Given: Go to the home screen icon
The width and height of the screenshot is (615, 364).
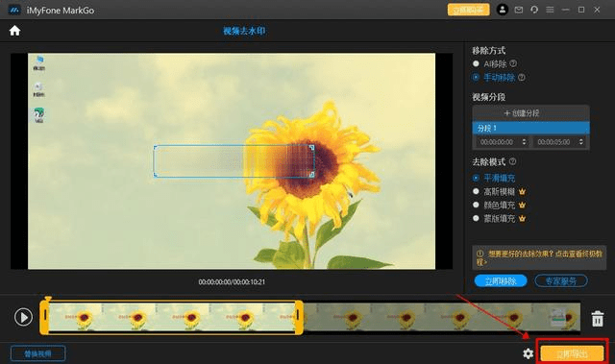Looking at the screenshot, I should point(15,31).
